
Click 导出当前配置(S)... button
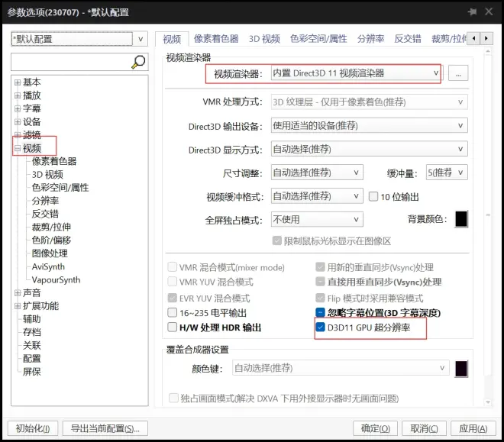click(x=105, y=428)
